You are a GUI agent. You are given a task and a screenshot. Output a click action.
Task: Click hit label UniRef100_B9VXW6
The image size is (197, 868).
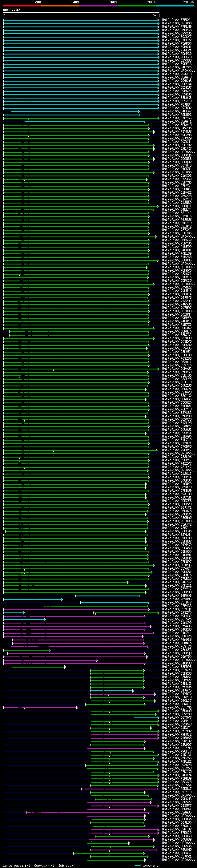177,33
